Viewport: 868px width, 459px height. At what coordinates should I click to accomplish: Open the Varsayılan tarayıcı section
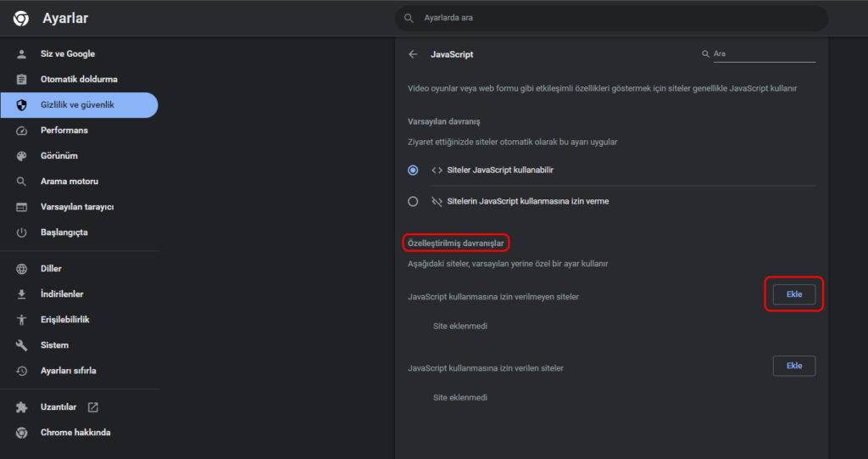pyautogui.click(x=79, y=207)
